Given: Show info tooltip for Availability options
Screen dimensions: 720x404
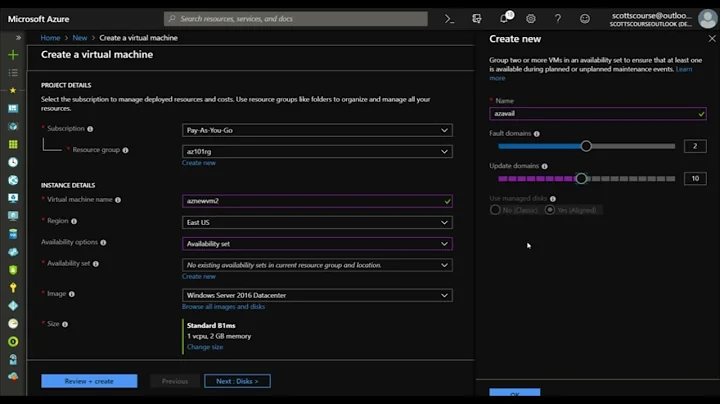Looking at the screenshot, I should [x=103, y=242].
